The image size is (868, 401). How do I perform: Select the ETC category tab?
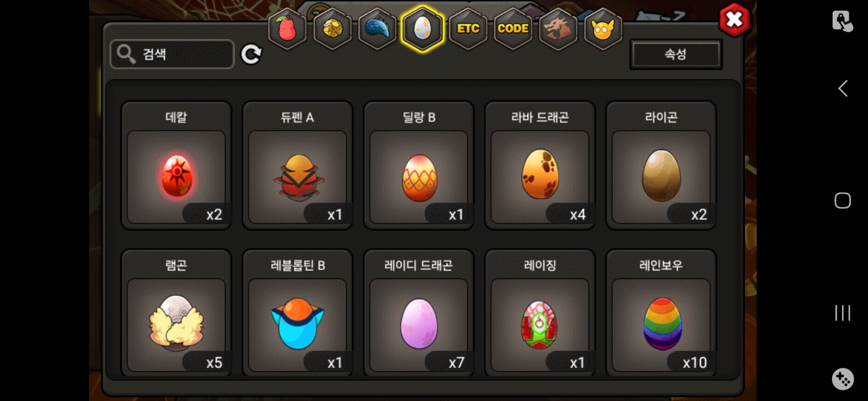(468, 28)
